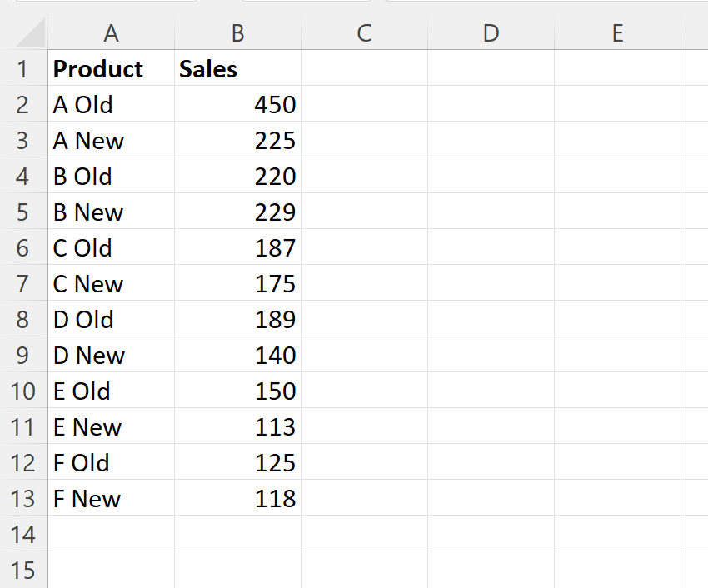Select row 8 header
The width and height of the screenshot is (708, 588).
click(23, 318)
